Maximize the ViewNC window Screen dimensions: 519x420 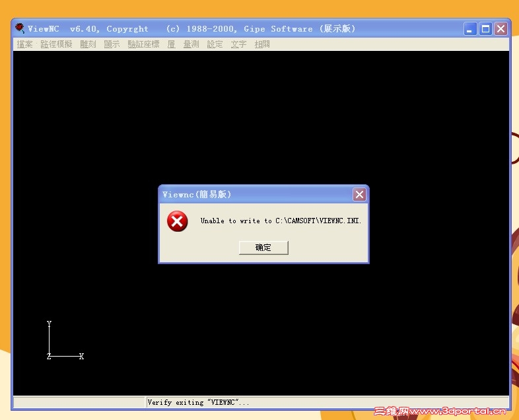click(485, 29)
